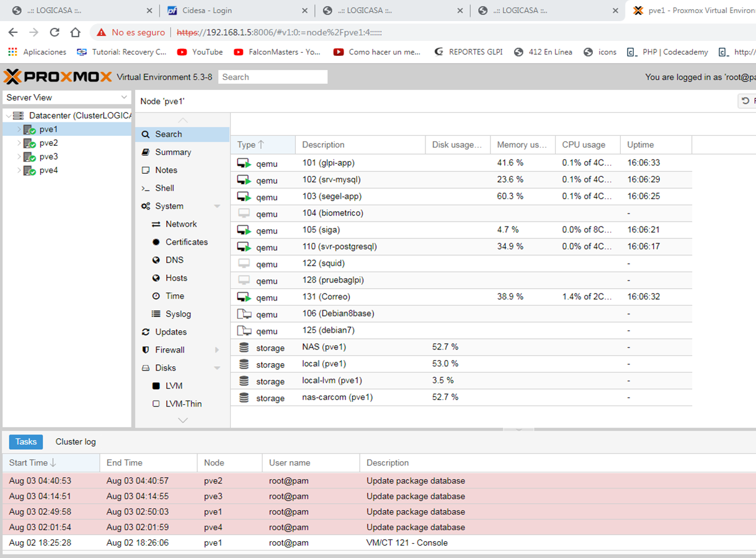
Task: Open the Shell menu item
Action: 164,188
